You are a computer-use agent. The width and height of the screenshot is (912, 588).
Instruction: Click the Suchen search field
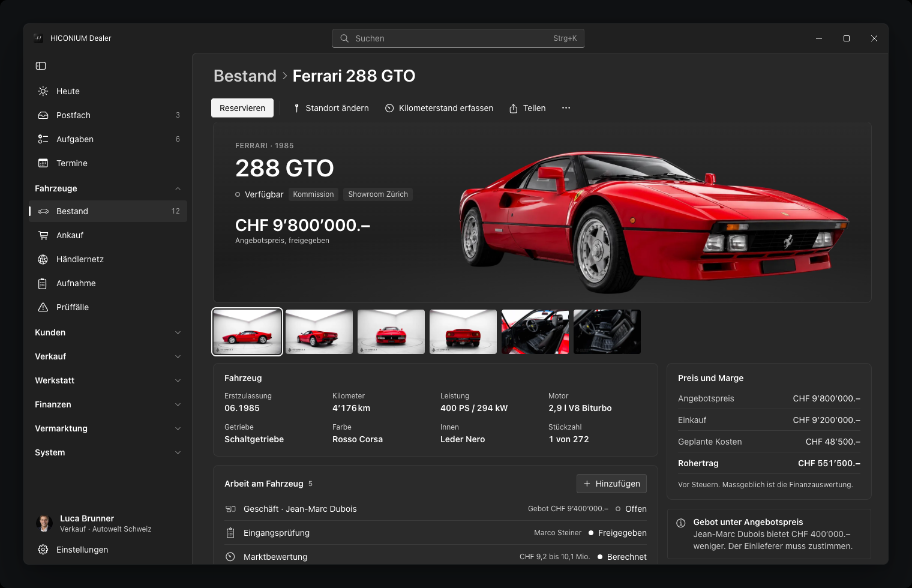[458, 38]
